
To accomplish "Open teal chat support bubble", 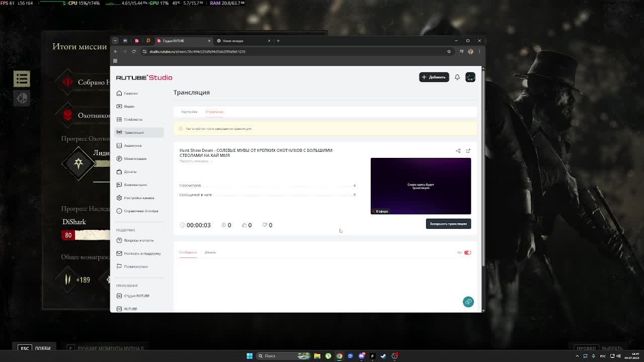I will pos(468,302).
